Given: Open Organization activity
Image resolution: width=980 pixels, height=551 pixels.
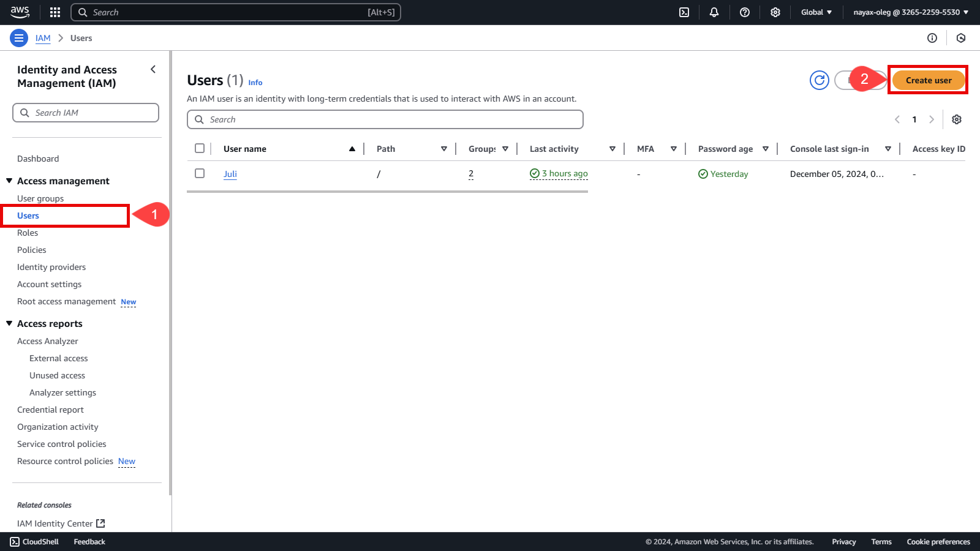Looking at the screenshot, I should [x=58, y=427].
